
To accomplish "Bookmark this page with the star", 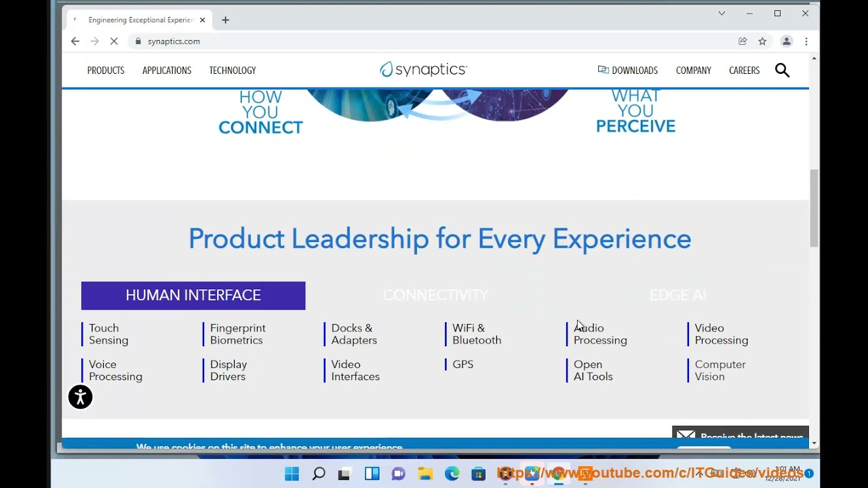I will point(762,41).
